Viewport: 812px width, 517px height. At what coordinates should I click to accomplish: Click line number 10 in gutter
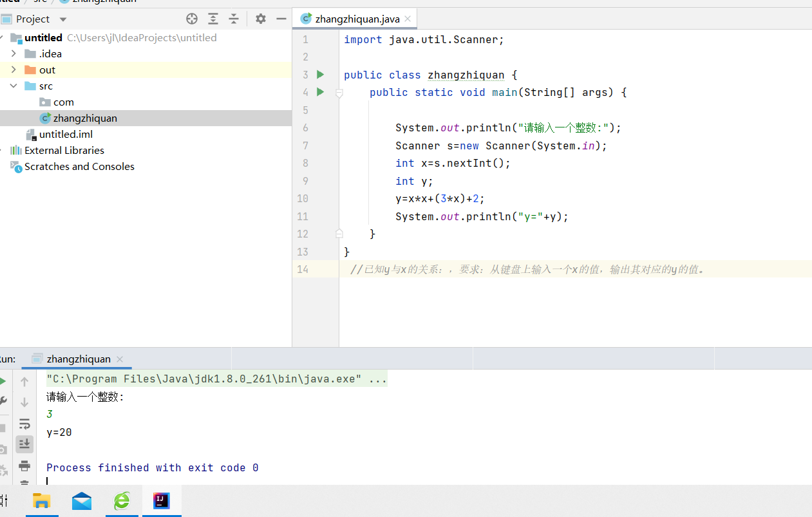coord(303,198)
